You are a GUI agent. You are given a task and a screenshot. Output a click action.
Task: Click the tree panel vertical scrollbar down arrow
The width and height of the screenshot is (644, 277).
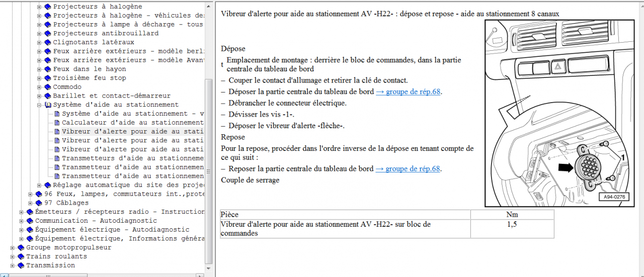coord(210,268)
